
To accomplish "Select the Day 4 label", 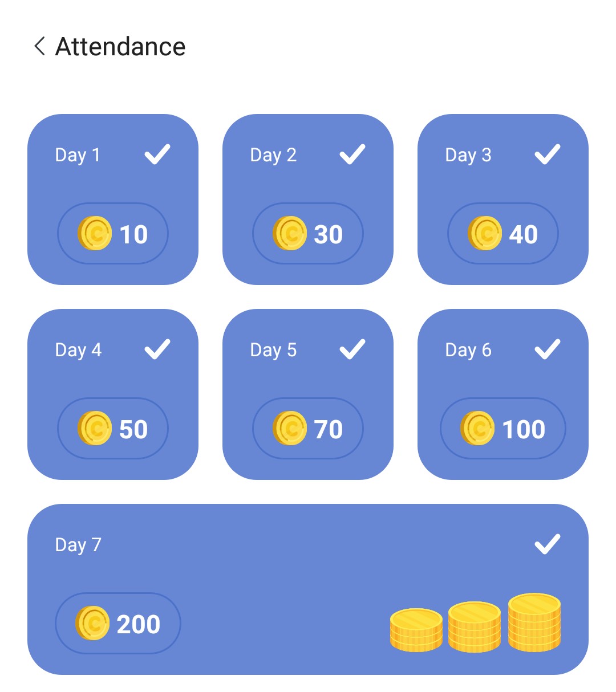I will tap(78, 350).
